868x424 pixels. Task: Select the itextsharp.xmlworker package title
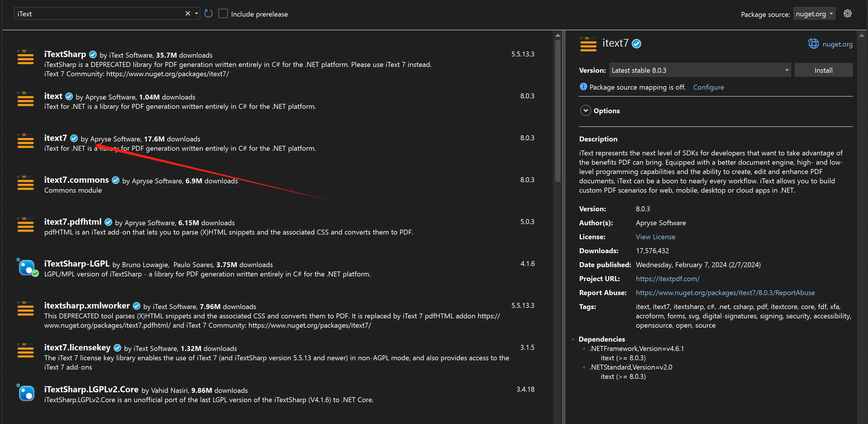87,306
